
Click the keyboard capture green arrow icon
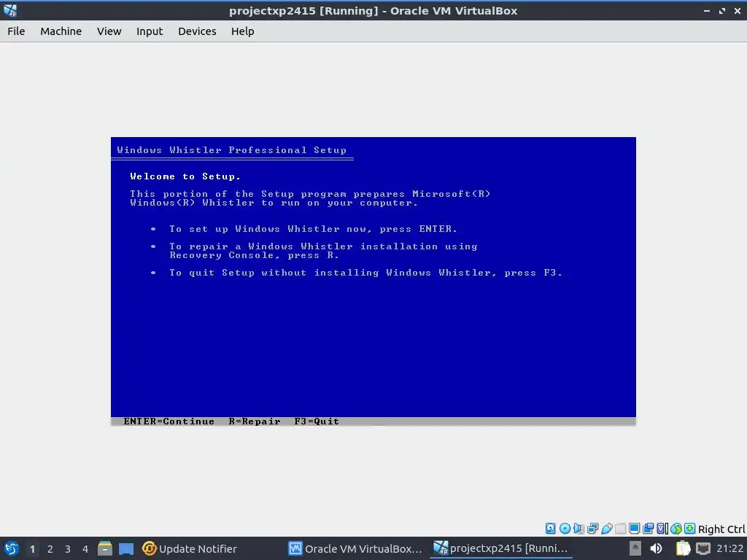[x=690, y=528]
